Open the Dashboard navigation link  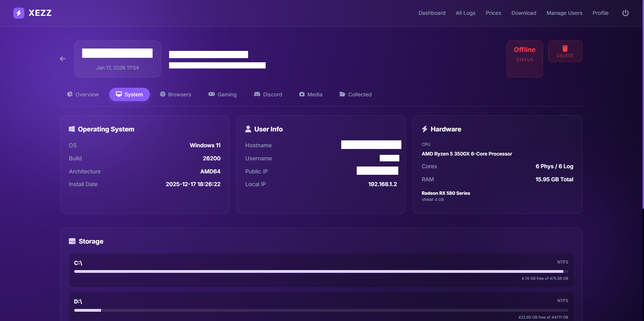click(x=432, y=13)
